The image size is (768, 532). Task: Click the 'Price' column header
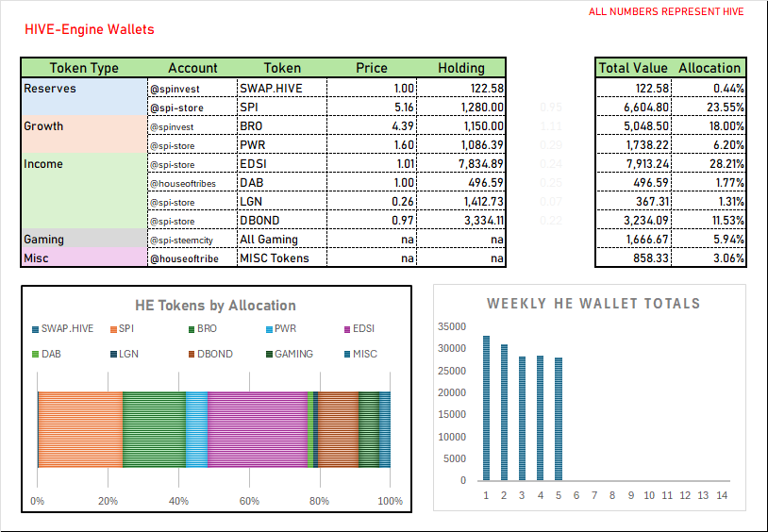pos(372,68)
